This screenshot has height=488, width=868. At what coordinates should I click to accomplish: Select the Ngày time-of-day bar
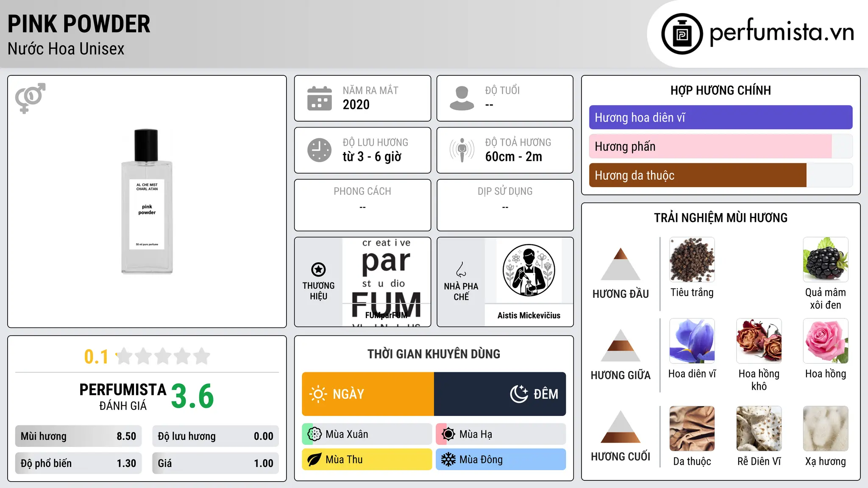point(368,394)
